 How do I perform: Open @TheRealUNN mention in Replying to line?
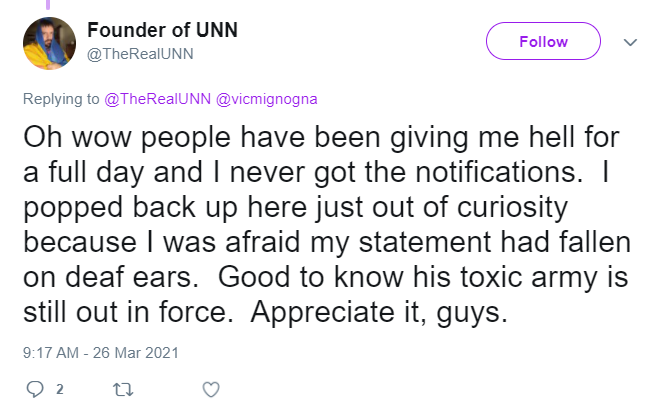click(x=157, y=99)
